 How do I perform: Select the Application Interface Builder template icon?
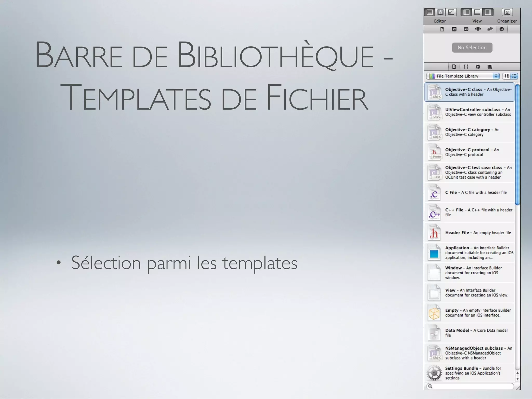point(434,252)
